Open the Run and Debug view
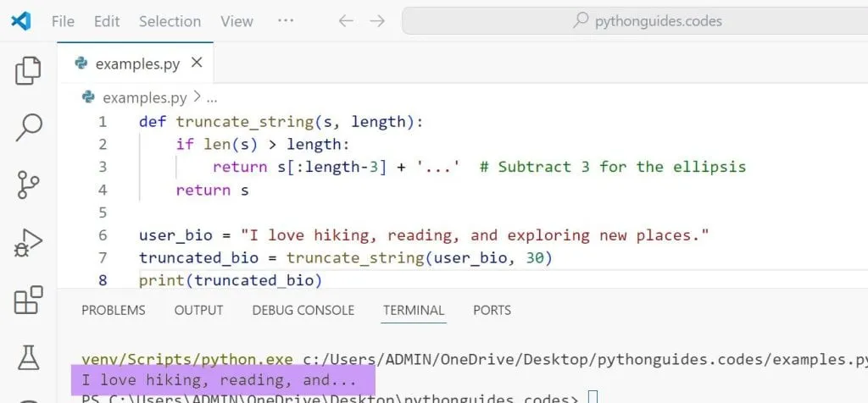This screenshot has height=403, width=868. [x=29, y=243]
